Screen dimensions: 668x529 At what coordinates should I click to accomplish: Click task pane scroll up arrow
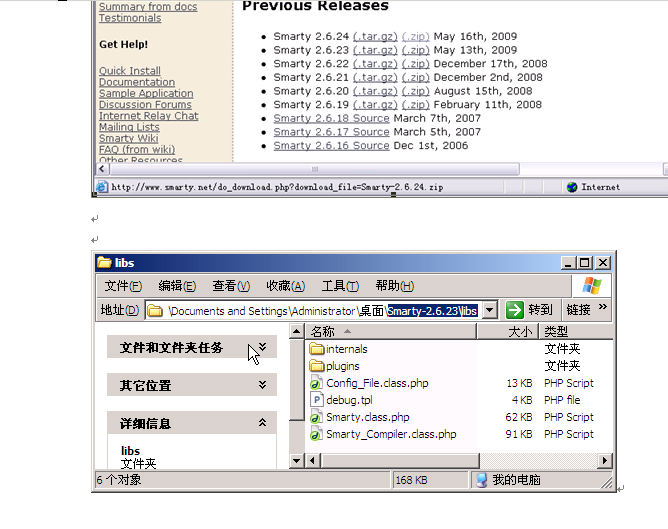click(297, 331)
